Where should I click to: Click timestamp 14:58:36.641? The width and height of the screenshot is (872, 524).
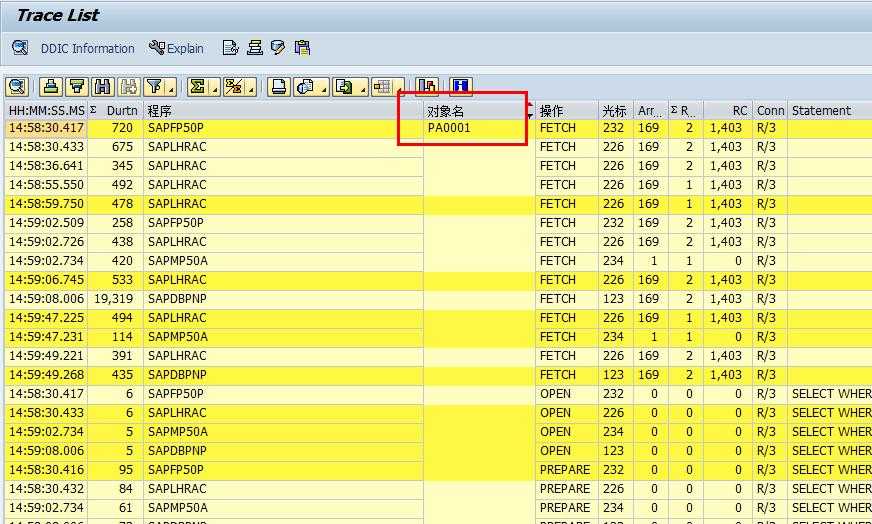coord(47,166)
